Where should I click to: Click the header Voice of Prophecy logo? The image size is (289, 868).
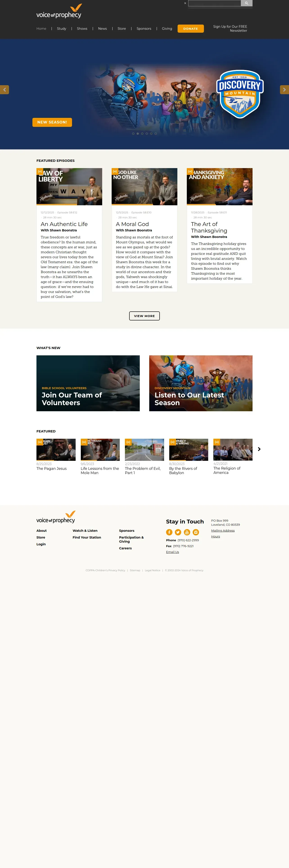[x=59, y=11]
